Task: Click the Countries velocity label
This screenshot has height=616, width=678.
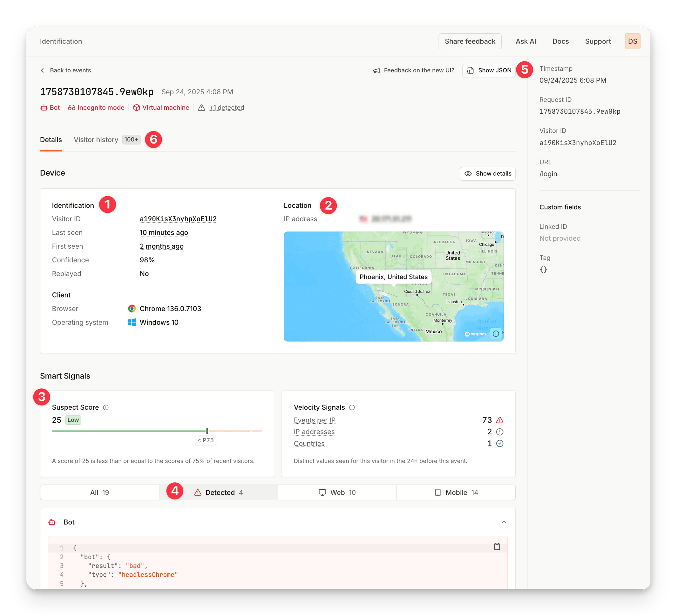Action: point(309,444)
